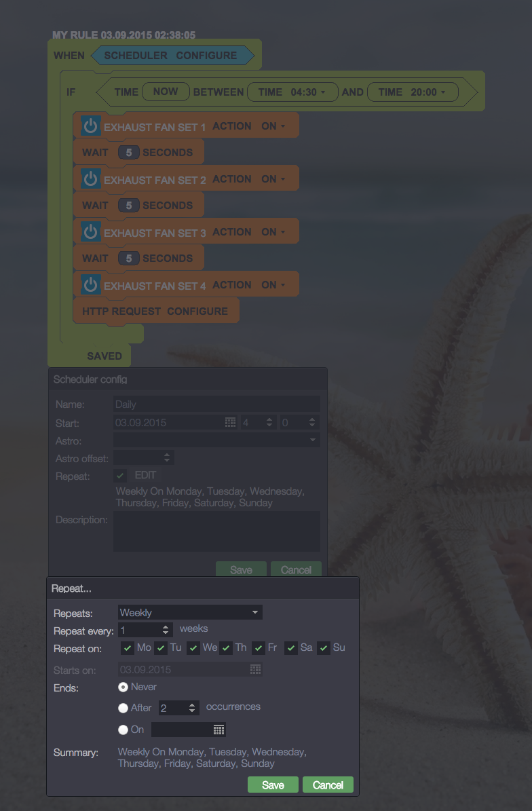This screenshot has width=532, height=811.
Task: Uncheck the Mo weekday checkbox
Action: tap(128, 648)
